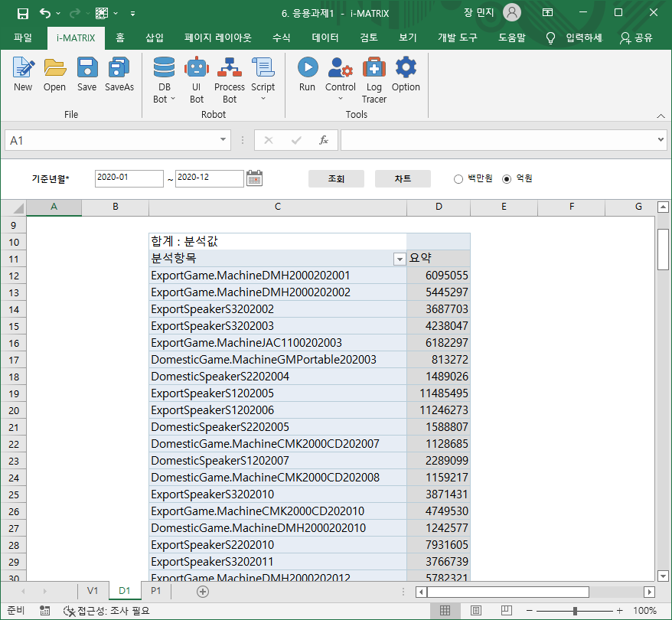
Task: Select the 백만원 radio button
Action: tap(458, 179)
